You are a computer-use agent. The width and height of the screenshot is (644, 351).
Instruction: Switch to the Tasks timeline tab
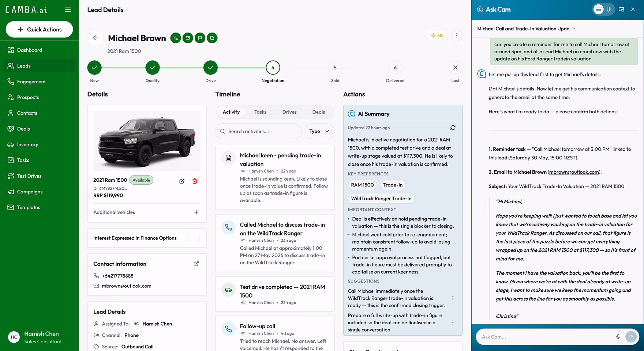click(260, 112)
